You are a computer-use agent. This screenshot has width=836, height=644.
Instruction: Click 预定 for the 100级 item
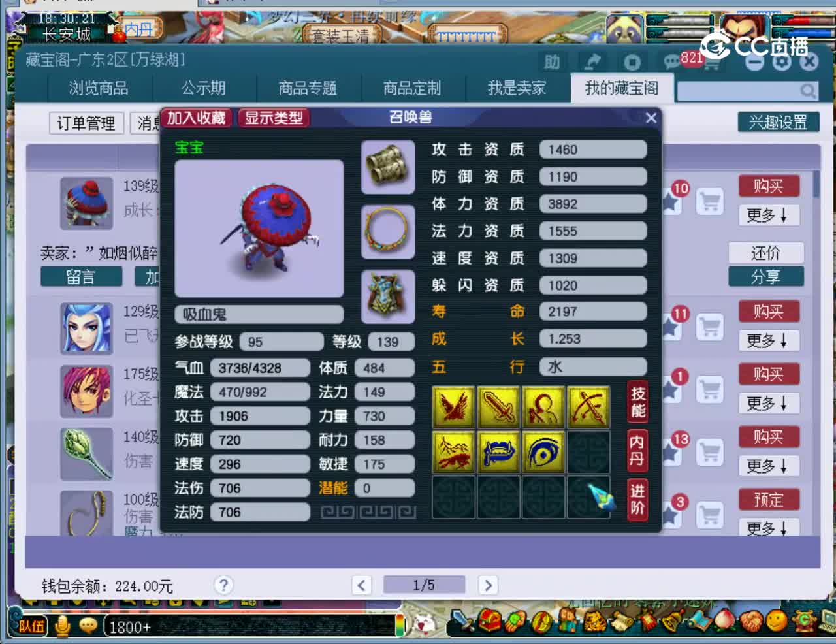769,500
